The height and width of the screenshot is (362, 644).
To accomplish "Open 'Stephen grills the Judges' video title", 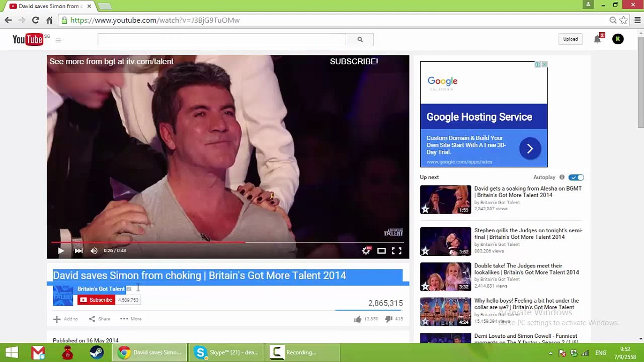I will point(528,234).
